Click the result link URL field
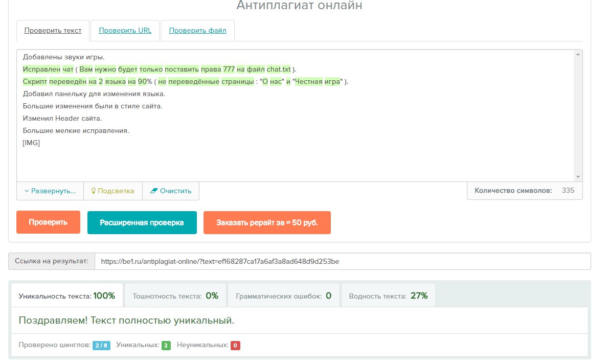Viewport: 609px width, 364px height. click(x=343, y=261)
